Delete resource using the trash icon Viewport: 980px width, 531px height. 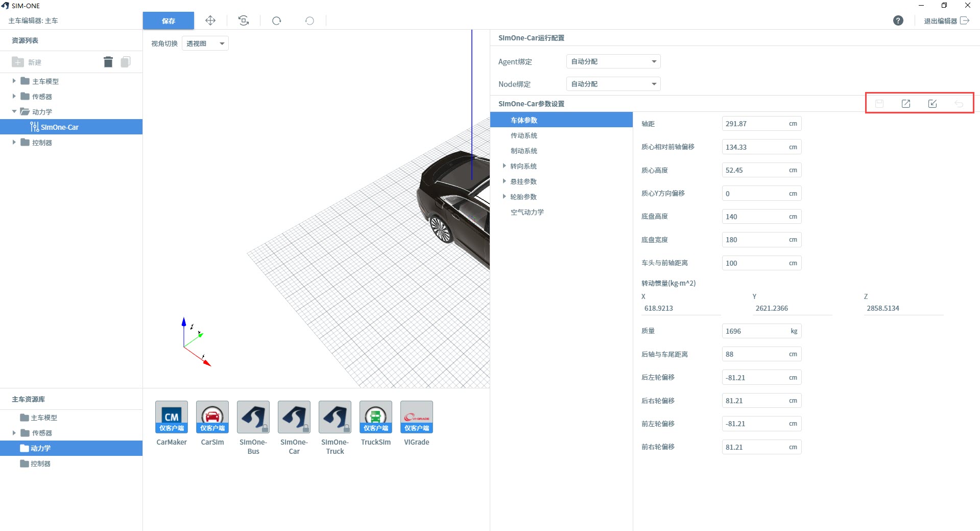108,62
